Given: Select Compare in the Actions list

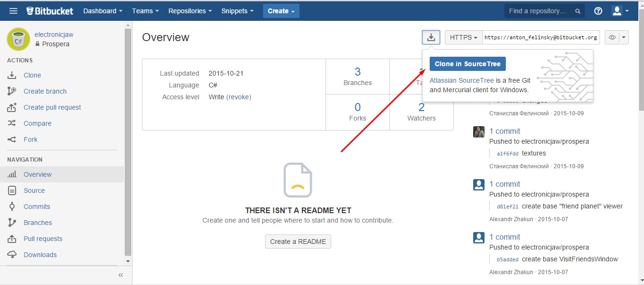Looking at the screenshot, I should click(x=37, y=123).
